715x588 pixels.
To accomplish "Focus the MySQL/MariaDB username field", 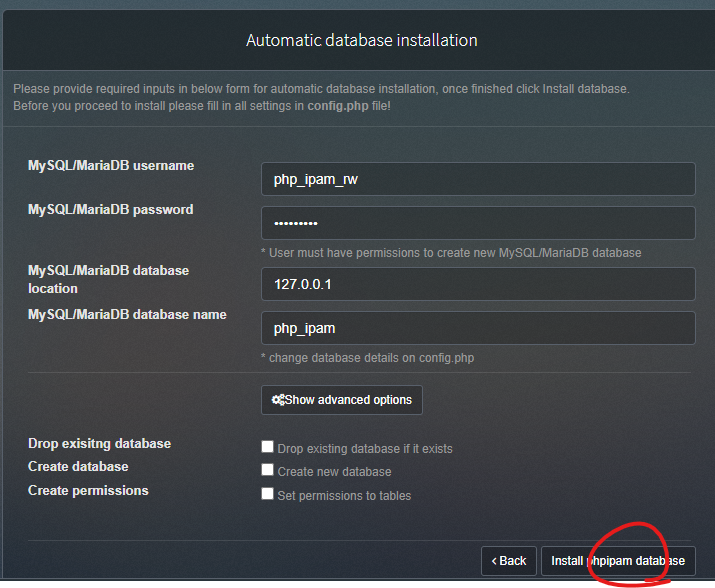I will click(x=478, y=179).
